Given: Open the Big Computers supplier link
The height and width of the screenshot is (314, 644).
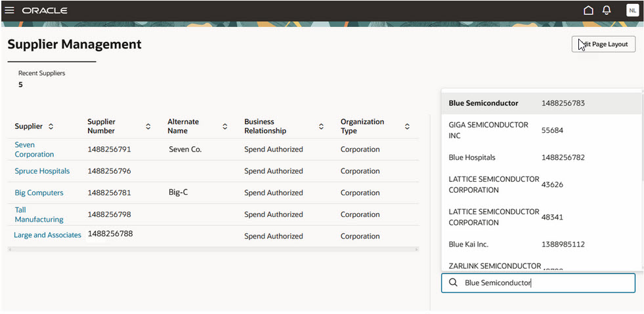Looking at the screenshot, I should click(39, 193).
